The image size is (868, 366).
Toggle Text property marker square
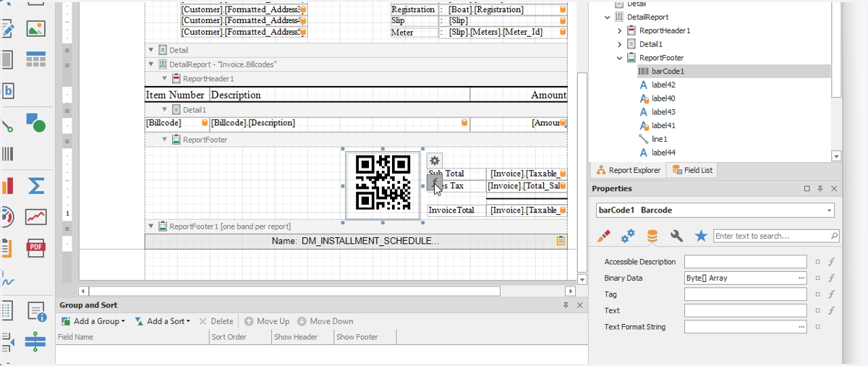click(x=818, y=310)
